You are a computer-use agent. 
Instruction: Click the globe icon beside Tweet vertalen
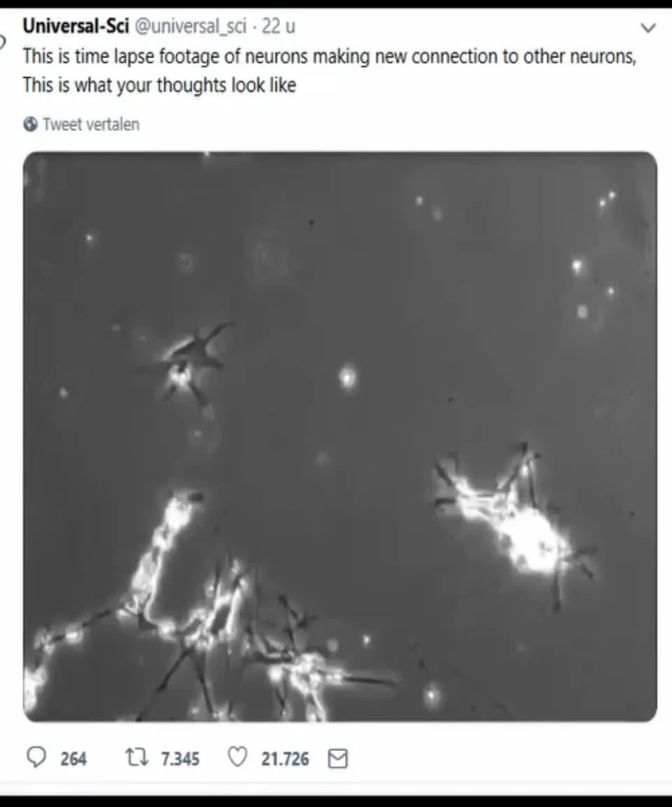(30, 124)
